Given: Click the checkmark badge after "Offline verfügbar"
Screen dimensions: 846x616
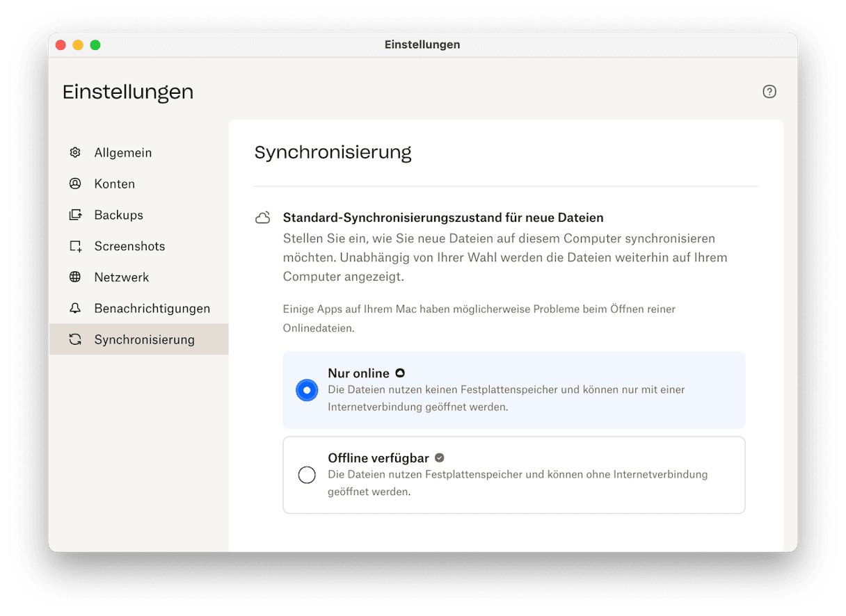Looking at the screenshot, I should pyautogui.click(x=440, y=457).
